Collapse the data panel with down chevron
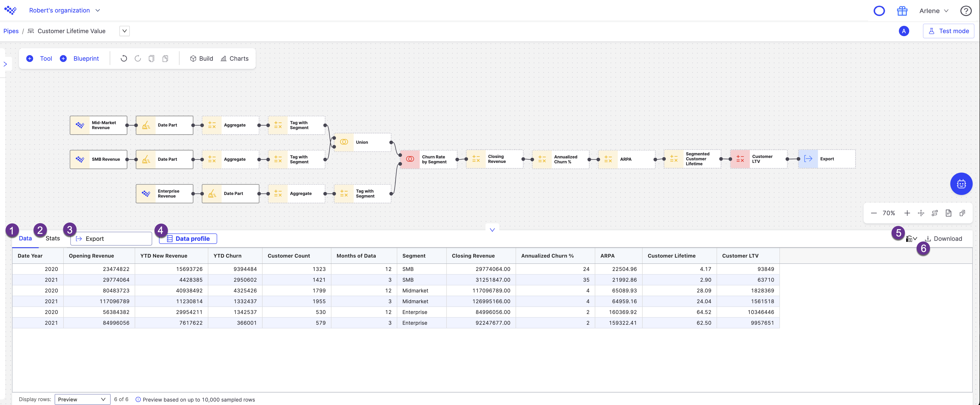This screenshot has height=405, width=980. pos(492,230)
